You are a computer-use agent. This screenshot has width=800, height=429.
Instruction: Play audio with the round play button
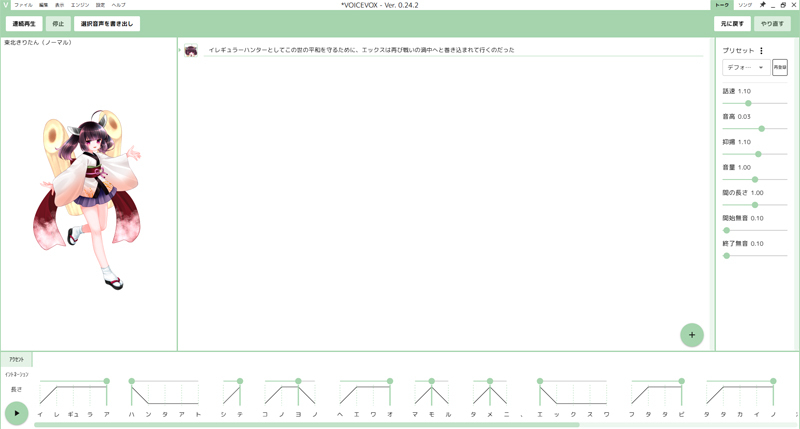16,413
